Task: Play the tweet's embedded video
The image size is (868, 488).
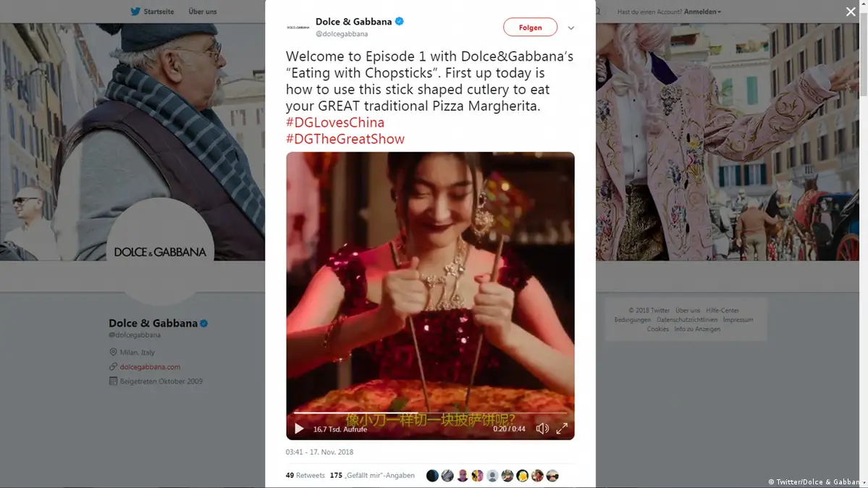Action: 299,429
